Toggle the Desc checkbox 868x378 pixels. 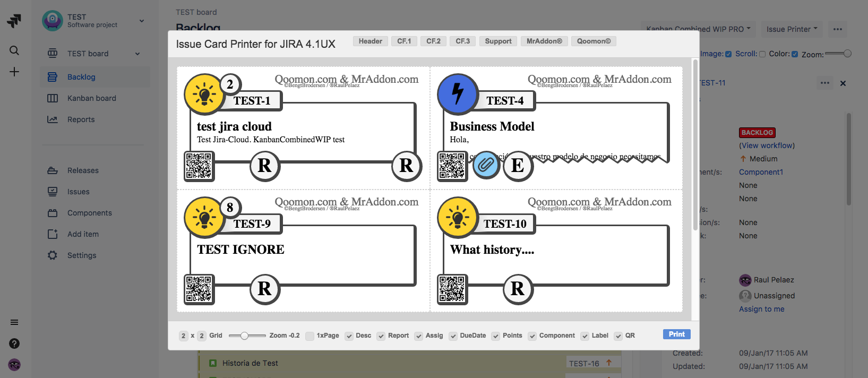[349, 336]
